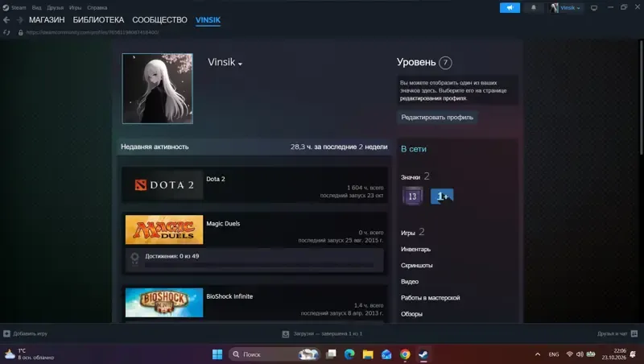644x364 pixels.
Task: Open the VINSIK tab
Action: tap(208, 19)
